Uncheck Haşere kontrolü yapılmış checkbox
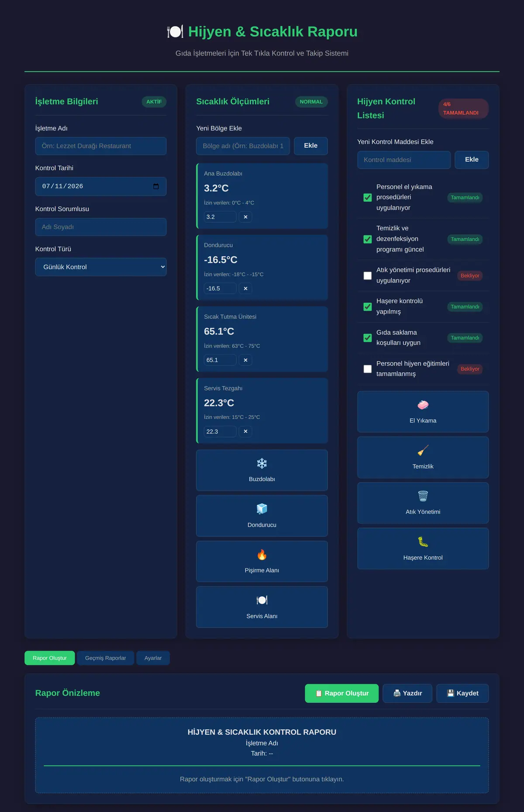The height and width of the screenshot is (812, 524). [368, 307]
